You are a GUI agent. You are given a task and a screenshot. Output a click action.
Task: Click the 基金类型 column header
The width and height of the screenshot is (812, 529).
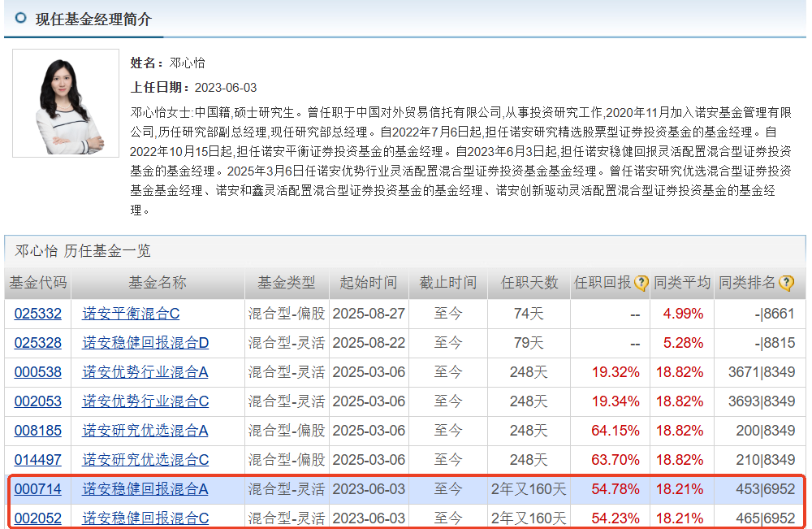pos(287,283)
